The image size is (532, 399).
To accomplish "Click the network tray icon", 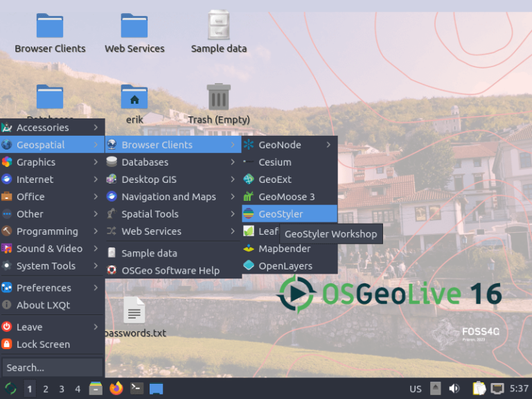I will click(x=497, y=388).
